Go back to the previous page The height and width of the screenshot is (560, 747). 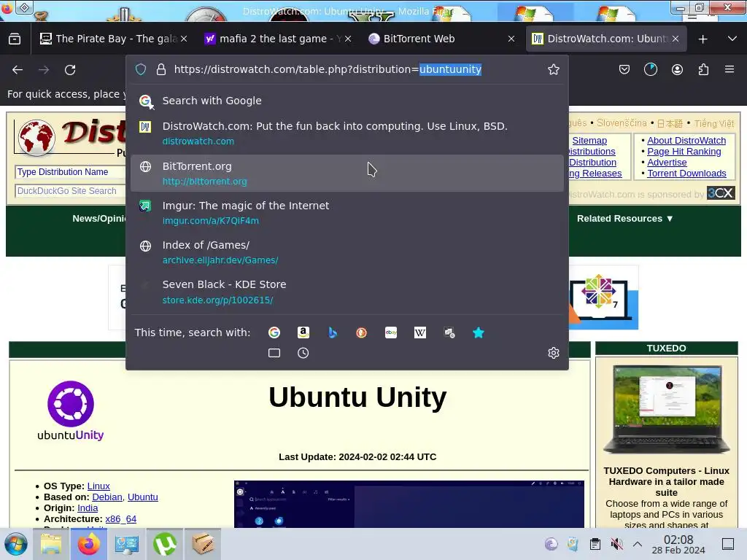click(18, 70)
